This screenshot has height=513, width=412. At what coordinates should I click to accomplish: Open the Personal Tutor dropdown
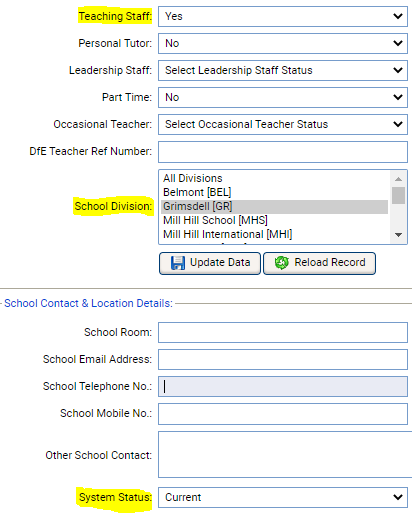click(283, 43)
